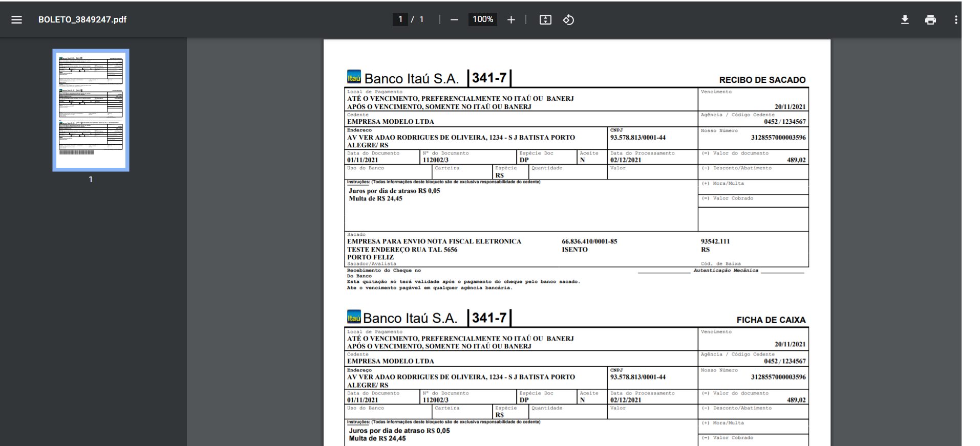Click Vencimento date 20/11/2021 in Ficha de Caixa
The height and width of the screenshot is (446, 980).
[x=790, y=344]
